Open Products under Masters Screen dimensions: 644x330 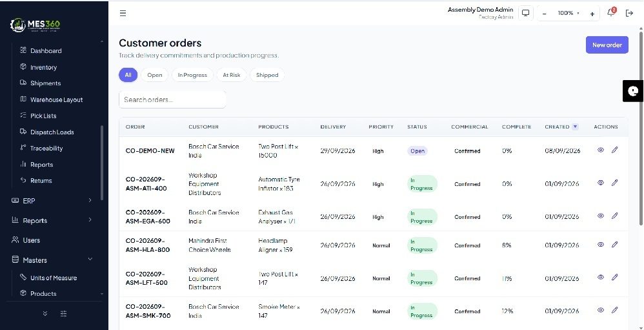coord(43,294)
